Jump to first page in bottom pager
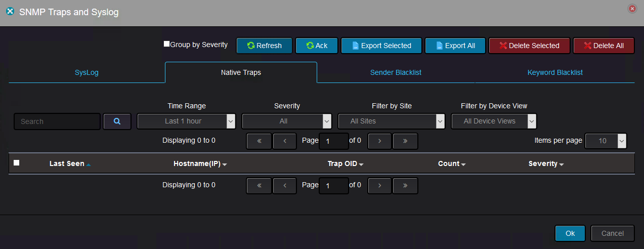Viewport: 644px width, 249px height. click(260, 186)
